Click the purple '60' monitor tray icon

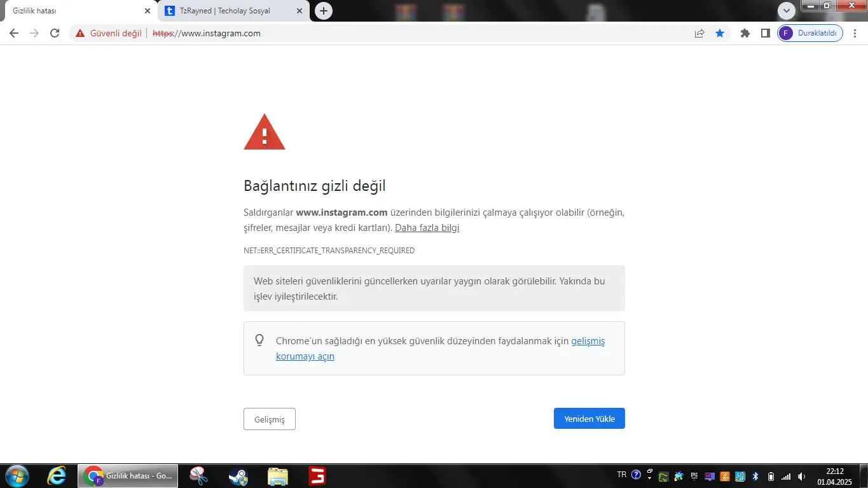click(x=710, y=477)
